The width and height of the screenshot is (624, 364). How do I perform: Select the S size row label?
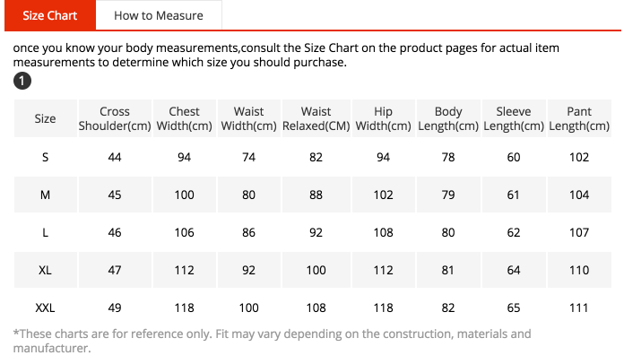(45, 157)
